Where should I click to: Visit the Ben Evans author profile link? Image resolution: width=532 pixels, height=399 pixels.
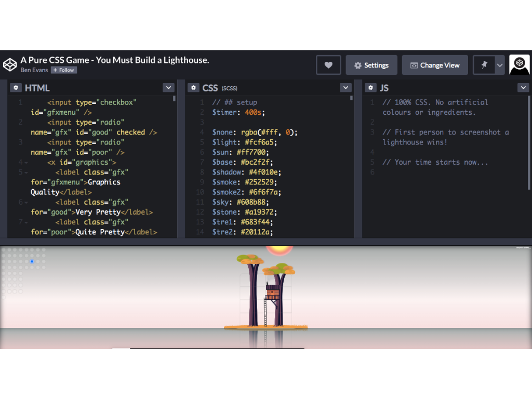coord(34,70)
